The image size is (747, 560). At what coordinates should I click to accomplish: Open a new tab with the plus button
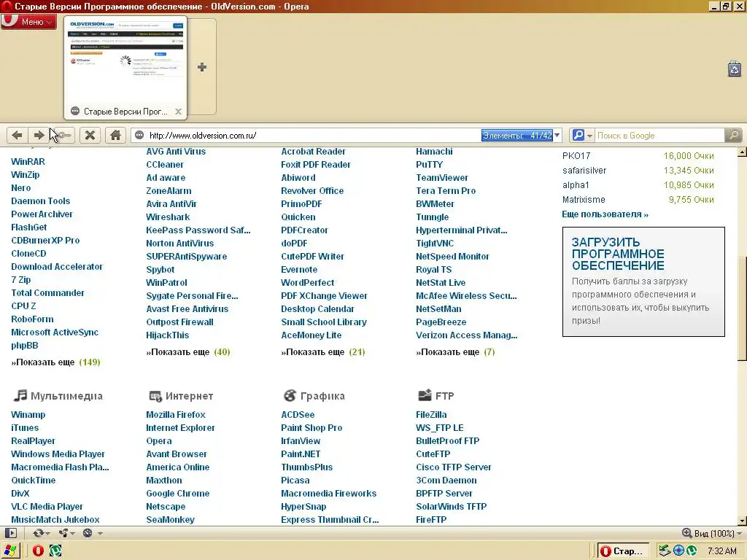(202, 67)
